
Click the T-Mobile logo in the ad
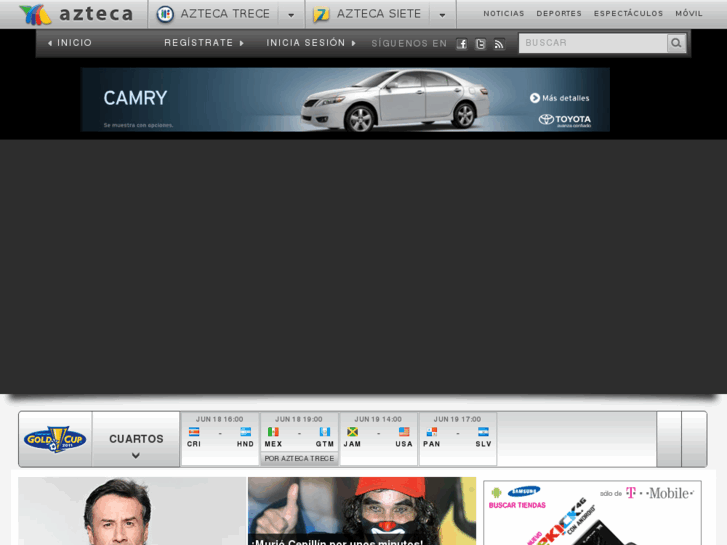click(x=659, y=493)
